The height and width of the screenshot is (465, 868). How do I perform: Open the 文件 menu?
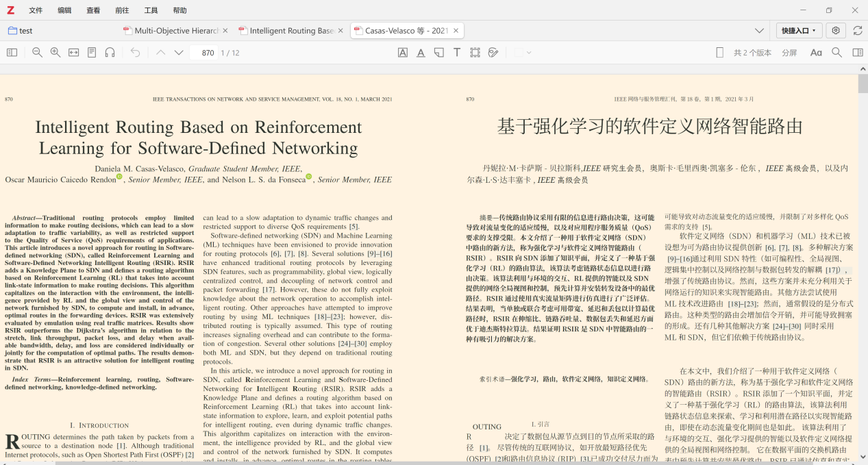click(x=36, y=10)
